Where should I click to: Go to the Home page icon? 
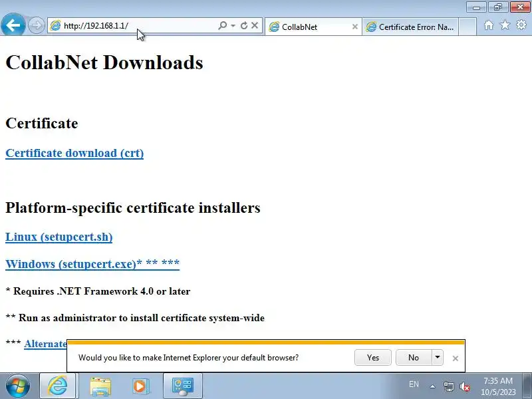489,25
